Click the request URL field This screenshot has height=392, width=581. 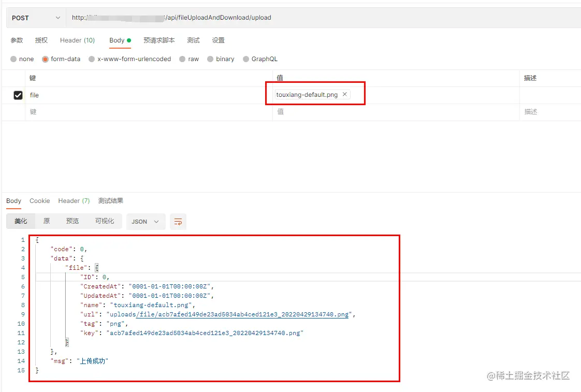[x=323, y=18]
